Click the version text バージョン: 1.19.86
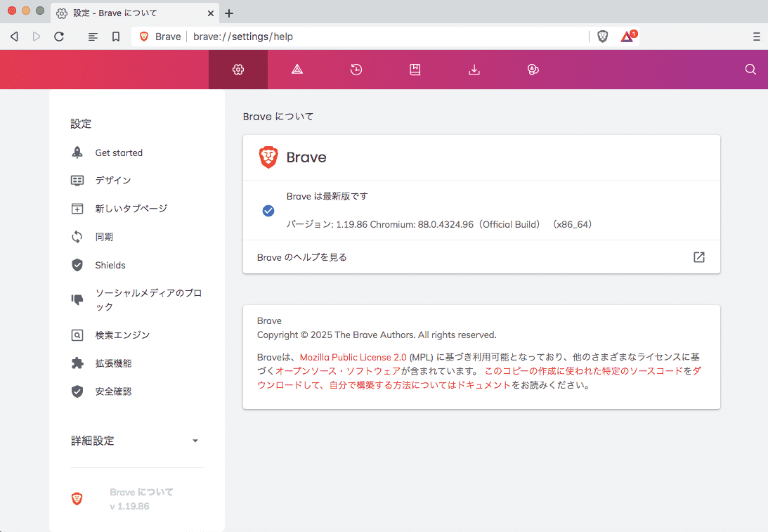Image resolution: width=768 pixels, height=532 pixels. [327, 224]
